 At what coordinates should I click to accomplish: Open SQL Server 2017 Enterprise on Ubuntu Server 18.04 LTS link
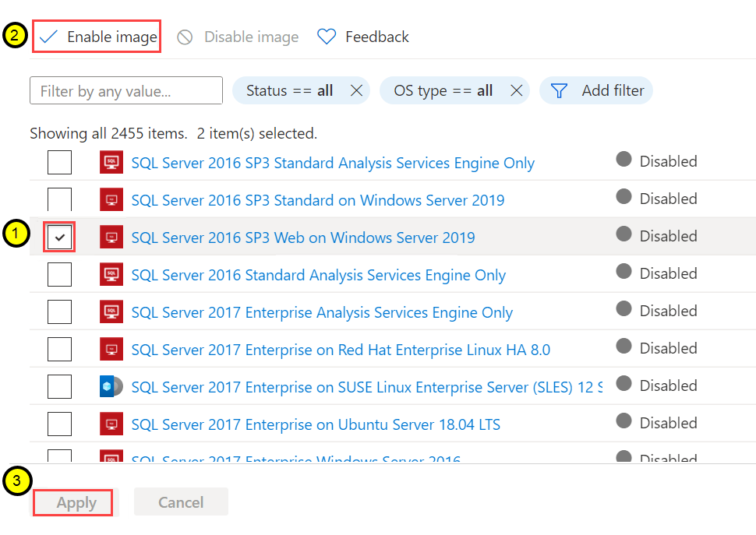(x=316, y=424)
